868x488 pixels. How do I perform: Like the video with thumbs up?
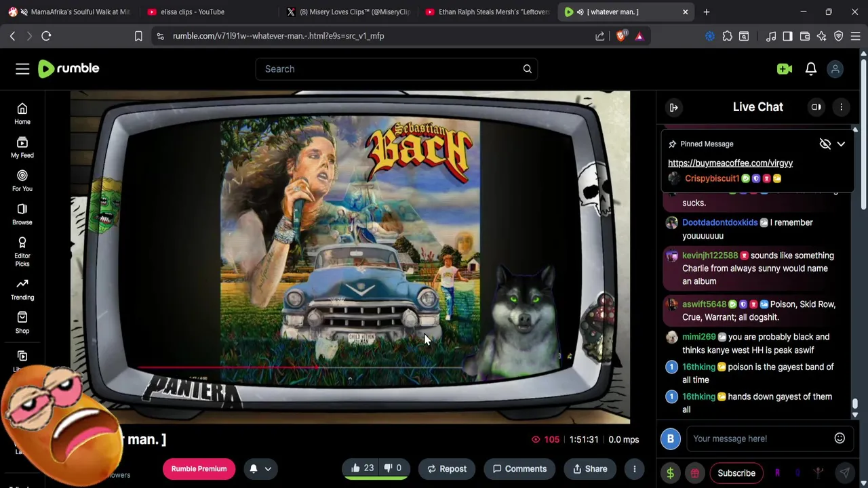pyautogui.click(x=362, y=468)
